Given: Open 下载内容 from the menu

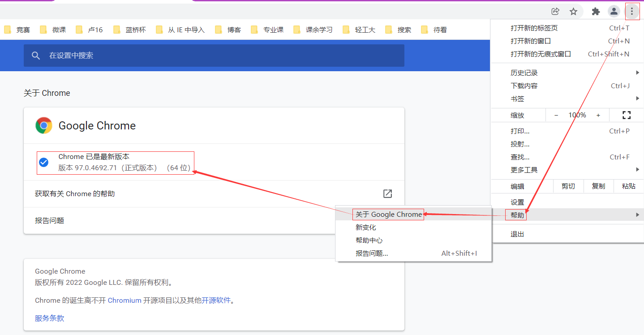Looking at the screenshot, I should [x=567, y=86].
